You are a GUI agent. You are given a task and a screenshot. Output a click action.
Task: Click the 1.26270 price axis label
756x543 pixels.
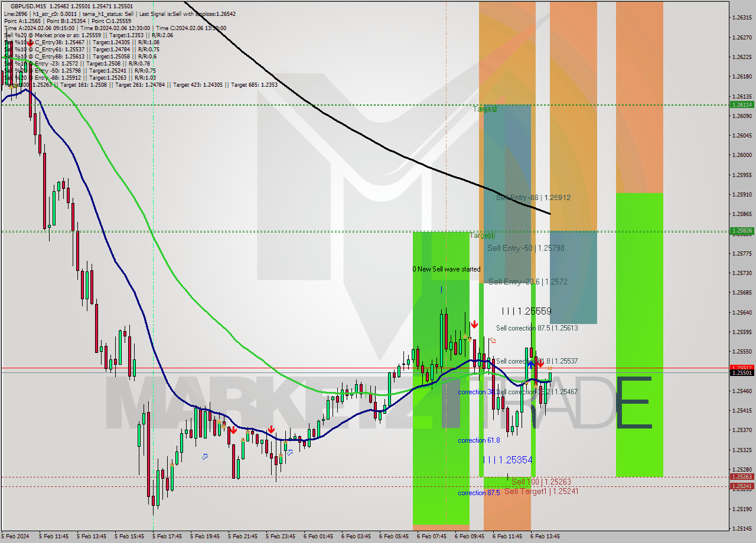tap(742, 37)
